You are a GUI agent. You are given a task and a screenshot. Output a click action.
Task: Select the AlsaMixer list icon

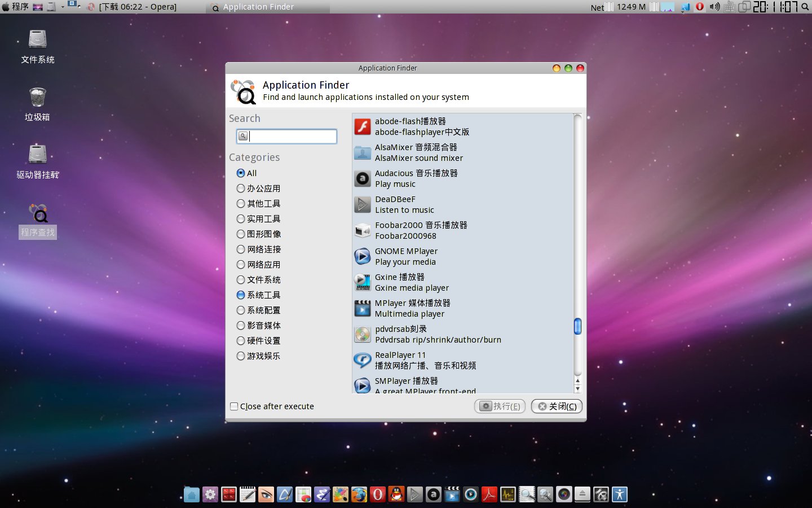click(363, 152)
